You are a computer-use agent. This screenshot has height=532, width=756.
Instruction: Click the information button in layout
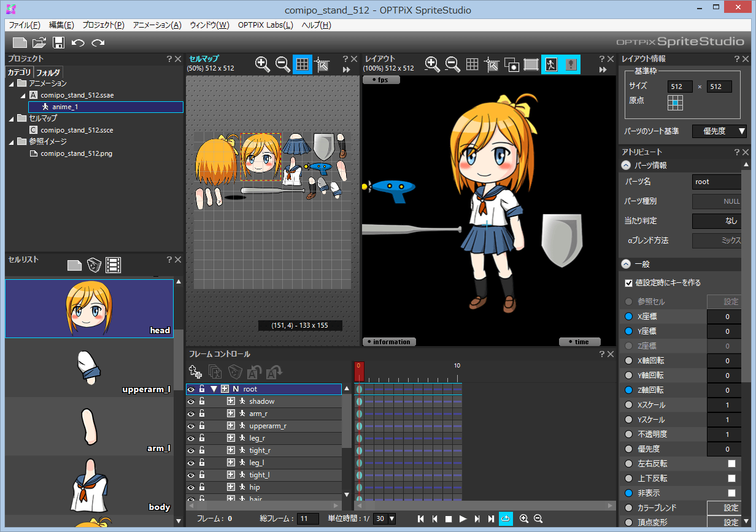(390, 342)
